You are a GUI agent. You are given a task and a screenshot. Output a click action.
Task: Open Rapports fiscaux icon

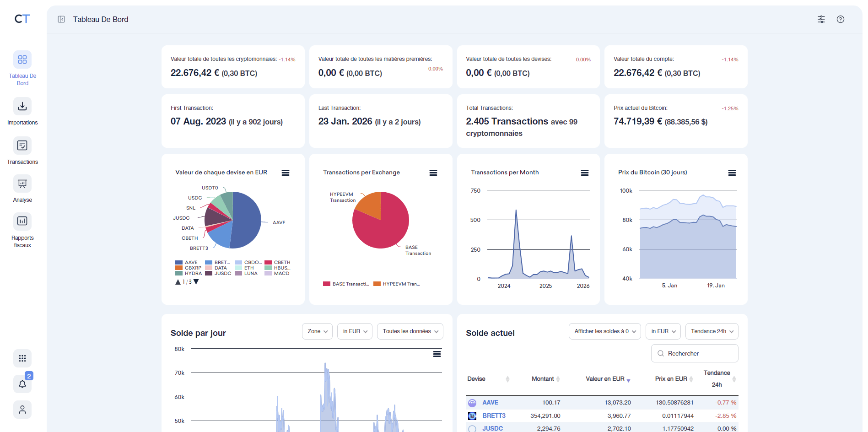(x=22, y=221)
